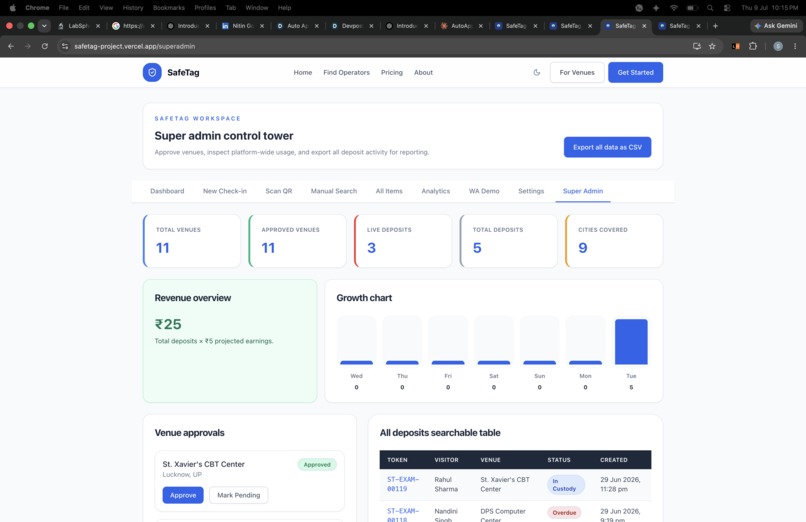Close the Auto Ap browser tab
This screenshot has width=806, height=522.
click(317, 26)
